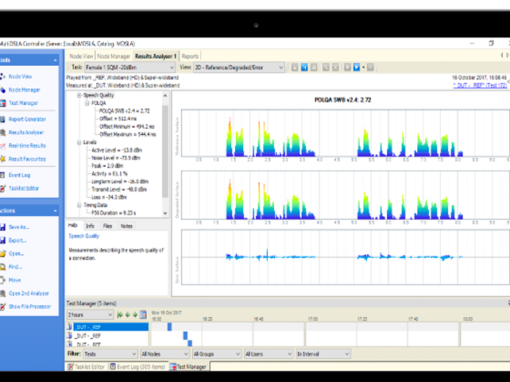This screenshot has height=382, width=510.
Task: Select the highlighted _DUT - _REF test row
Action: pos(111,327)
